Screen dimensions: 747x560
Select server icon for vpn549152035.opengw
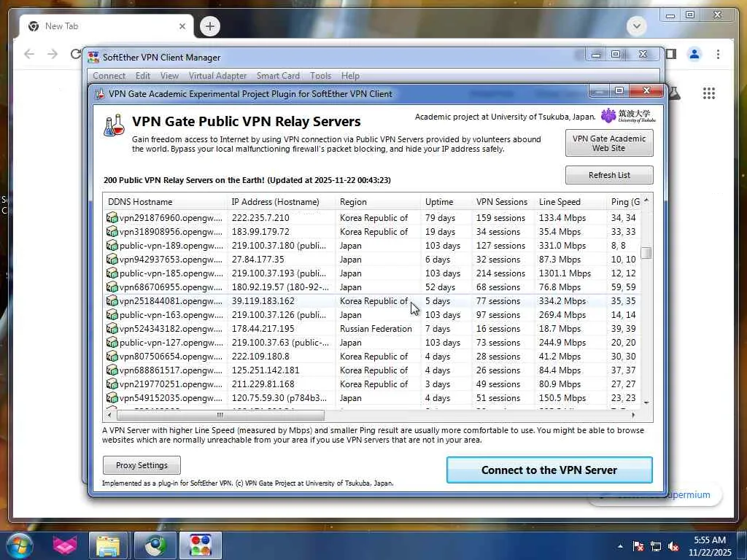click(112, 397)
